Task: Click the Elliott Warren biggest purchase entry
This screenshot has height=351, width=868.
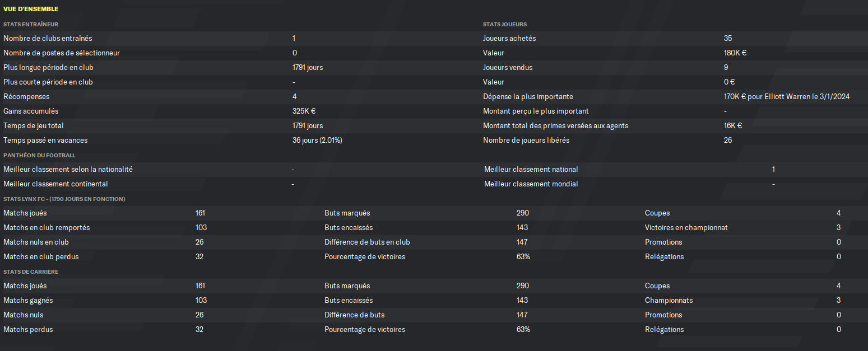Action: click(787, 97)
